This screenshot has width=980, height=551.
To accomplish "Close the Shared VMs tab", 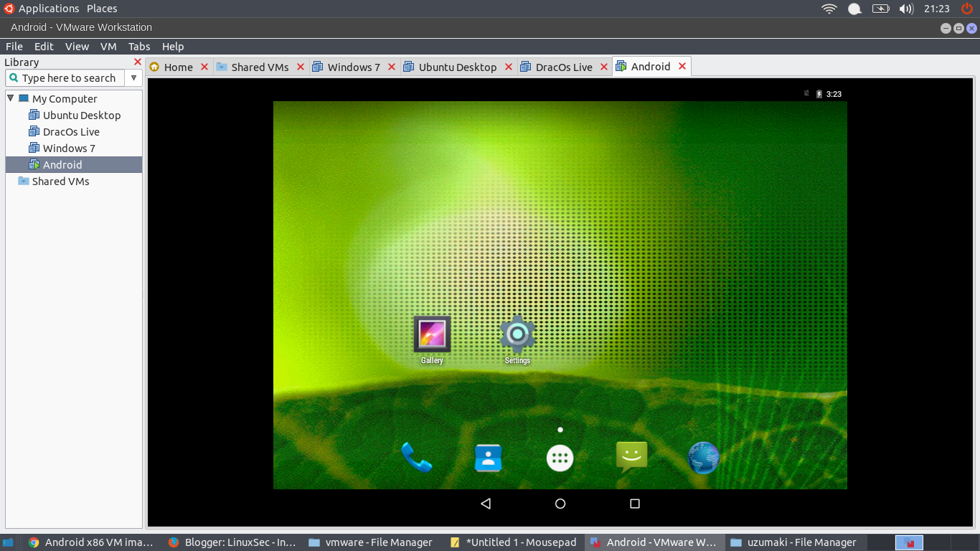I will tap(301, 67).
